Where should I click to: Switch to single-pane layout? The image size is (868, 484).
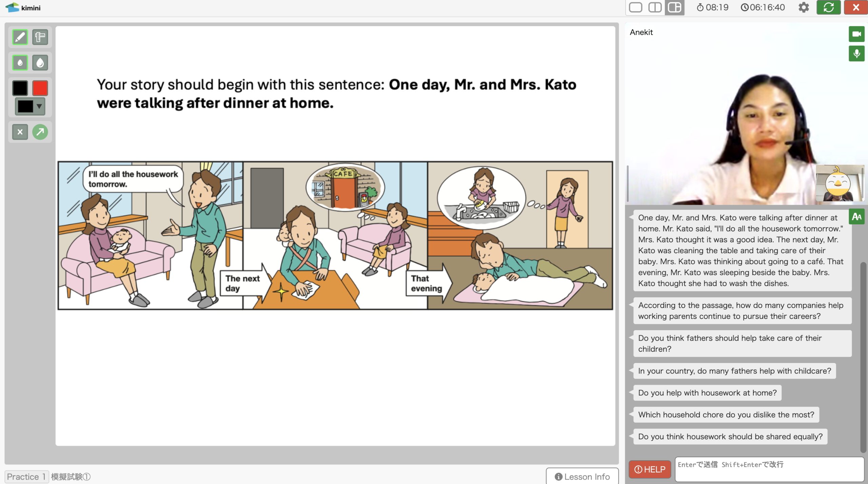click(x=635, y=7)
